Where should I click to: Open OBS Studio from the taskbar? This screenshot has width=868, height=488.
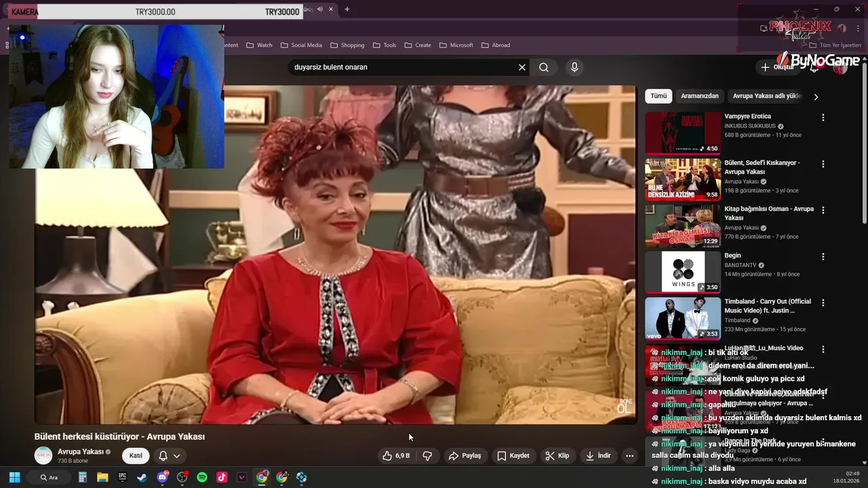tap(182, 477)
